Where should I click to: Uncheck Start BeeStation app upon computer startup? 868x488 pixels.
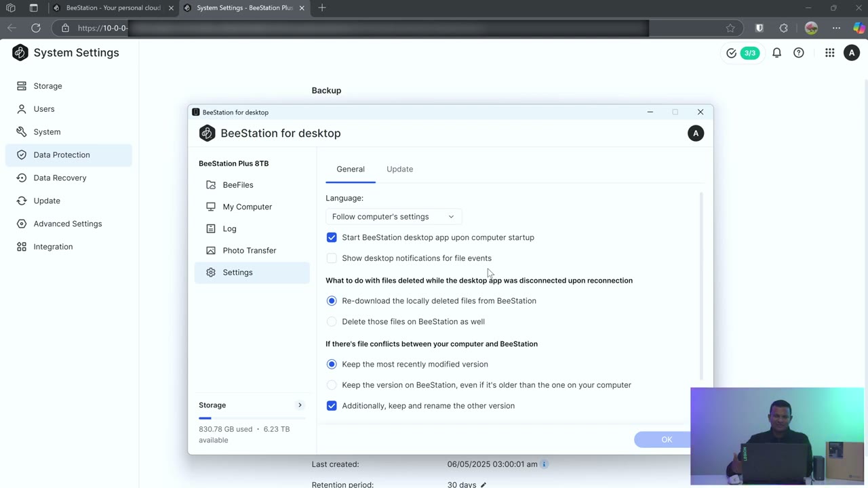coord(332,237)
